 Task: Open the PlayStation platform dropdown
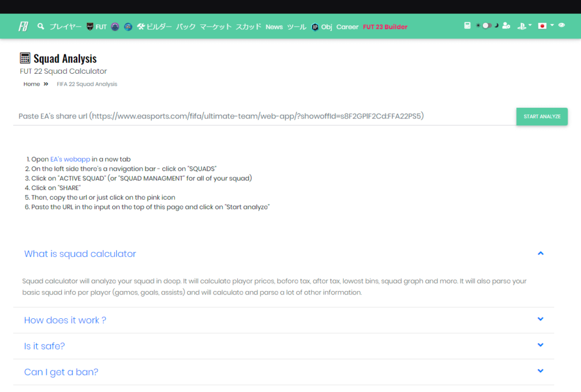tap(524, 26)
